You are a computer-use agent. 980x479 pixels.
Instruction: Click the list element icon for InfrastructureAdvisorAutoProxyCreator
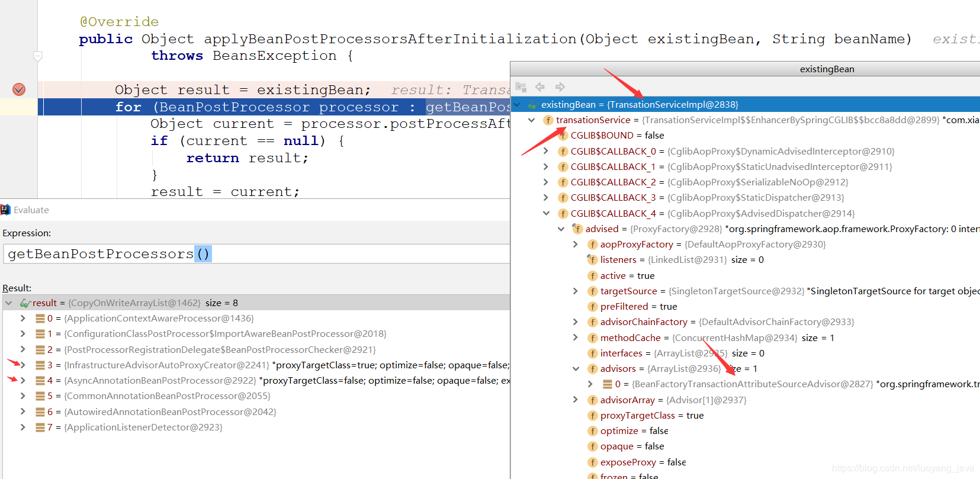(x=40, y=365)
